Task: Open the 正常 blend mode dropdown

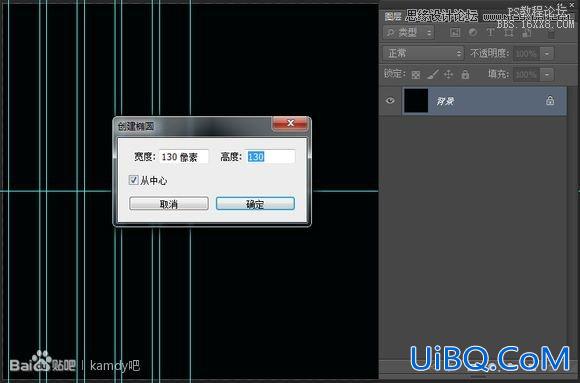Action: point(423,54)
